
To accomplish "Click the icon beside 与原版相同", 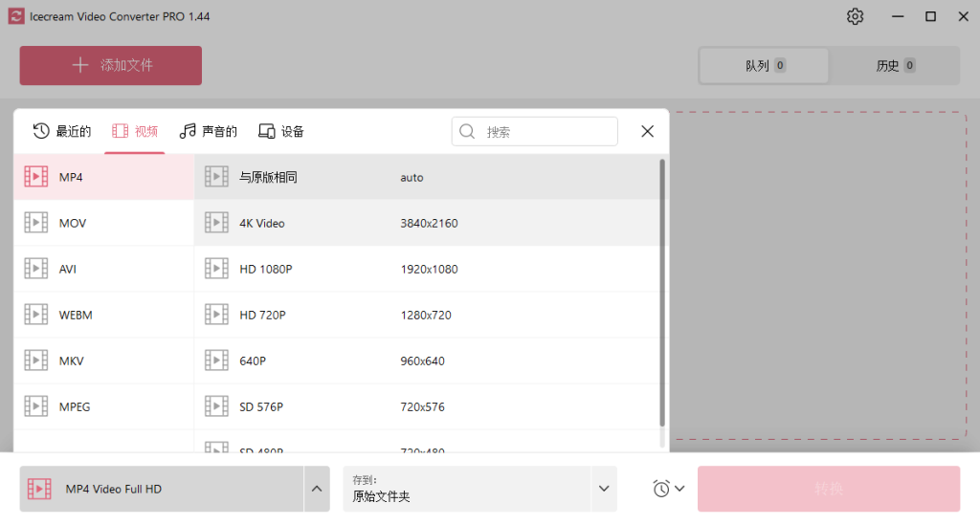I will click(217, 177).
